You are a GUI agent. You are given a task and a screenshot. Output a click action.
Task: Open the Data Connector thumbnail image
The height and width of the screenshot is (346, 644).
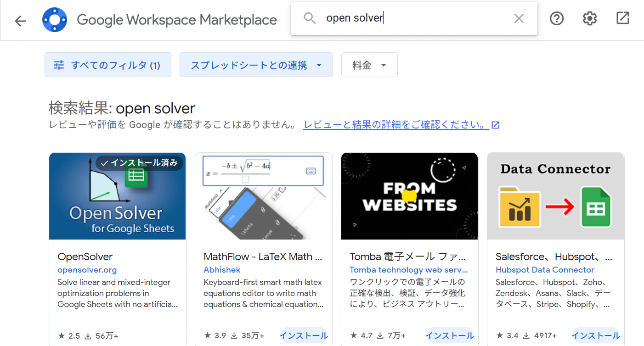point(556,196)
